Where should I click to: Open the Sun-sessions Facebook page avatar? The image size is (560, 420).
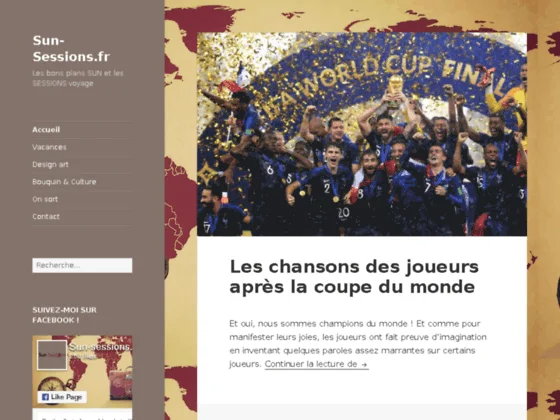[x=52, y=355]
